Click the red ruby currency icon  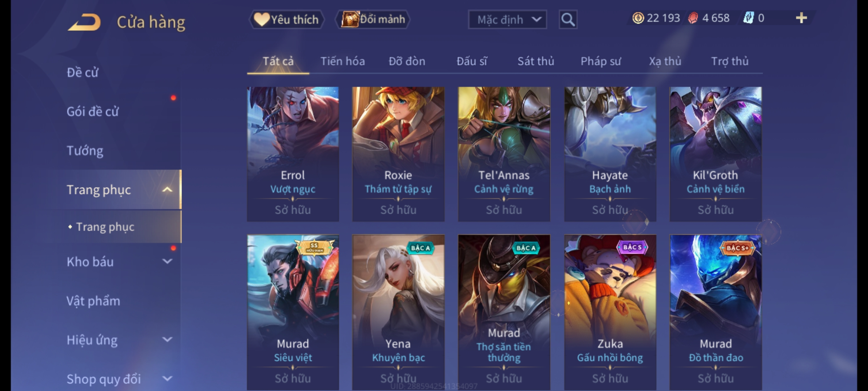tap(693, 18)
